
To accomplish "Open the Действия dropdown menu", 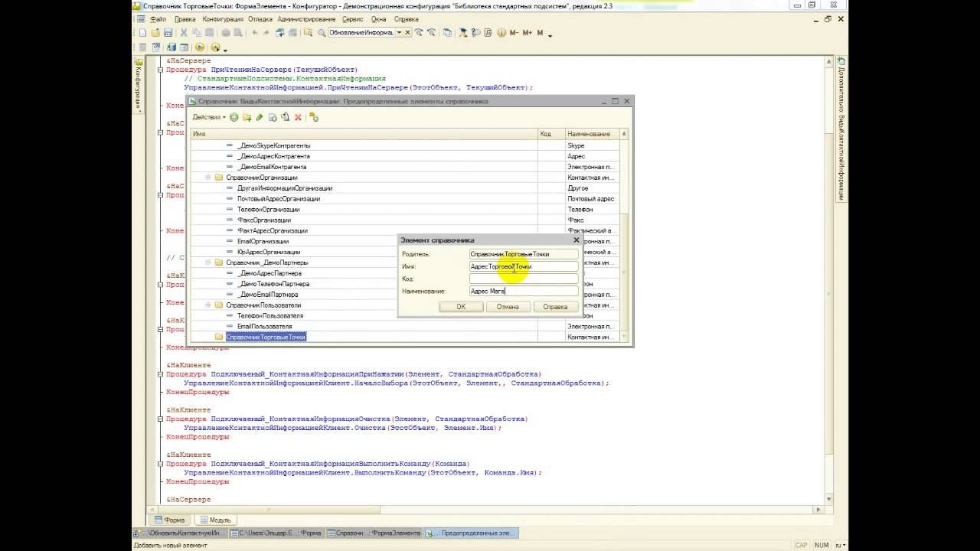I will pyautogui.click(x=208, y=117).
